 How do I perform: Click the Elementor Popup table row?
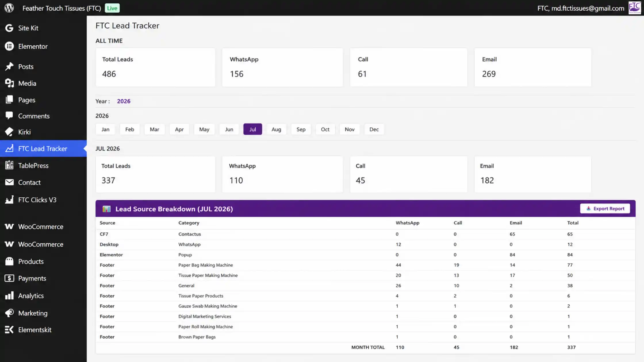[365, 255]
